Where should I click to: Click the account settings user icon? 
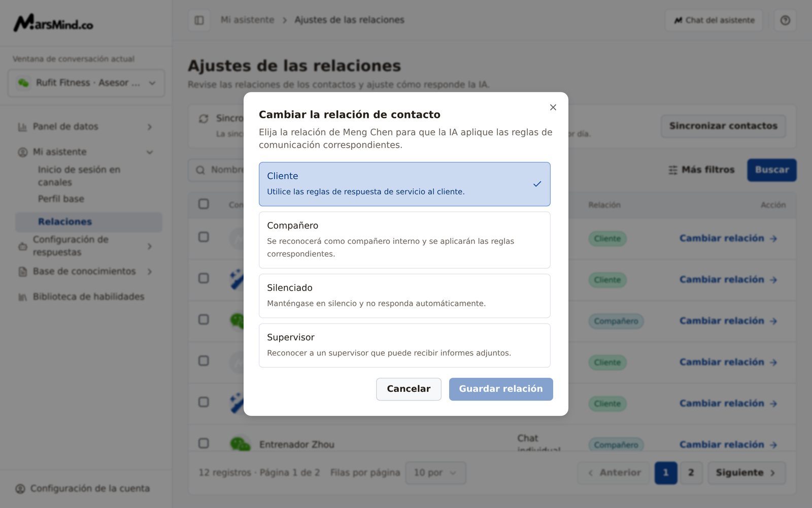click(20, 489)
